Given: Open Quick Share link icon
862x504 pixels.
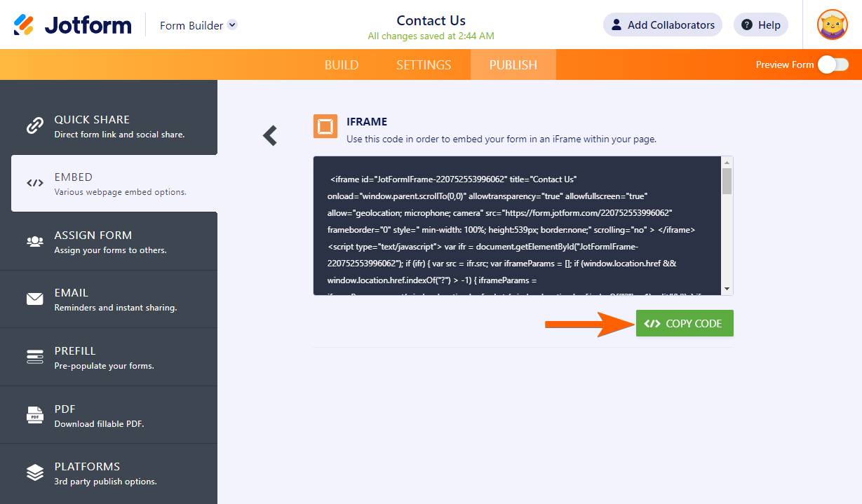Looking at the screenshot, I should coord(34,126).
